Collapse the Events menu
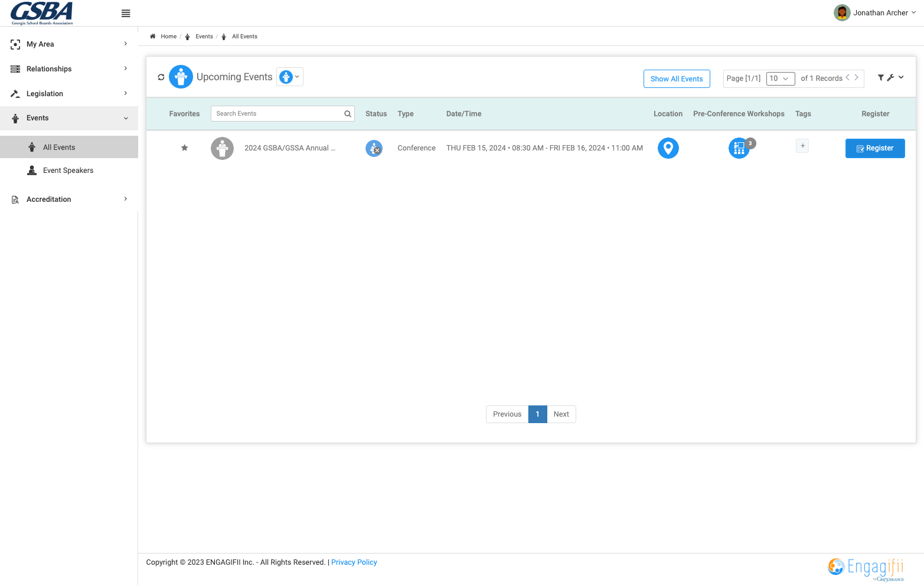Image resolution: width=924 pixels, height=586 pixels. point(69,118)
